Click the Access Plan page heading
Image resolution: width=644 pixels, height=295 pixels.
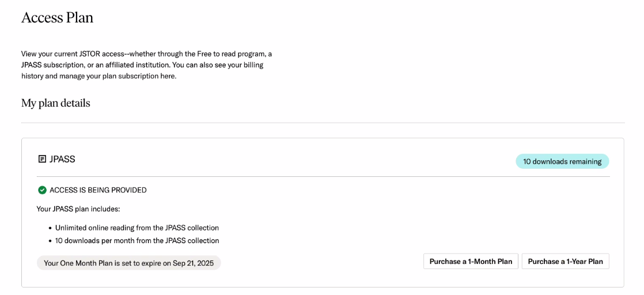point(57,18)
